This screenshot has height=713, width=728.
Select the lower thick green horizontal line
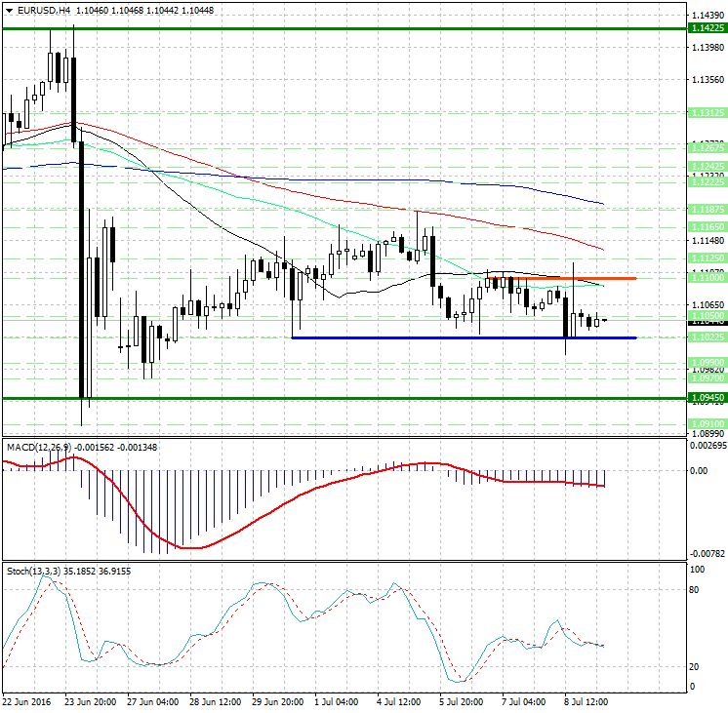coord(344,398)
